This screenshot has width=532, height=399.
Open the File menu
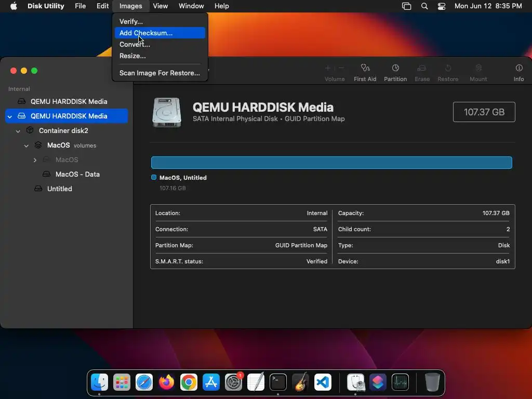click(x=81, y=6)
